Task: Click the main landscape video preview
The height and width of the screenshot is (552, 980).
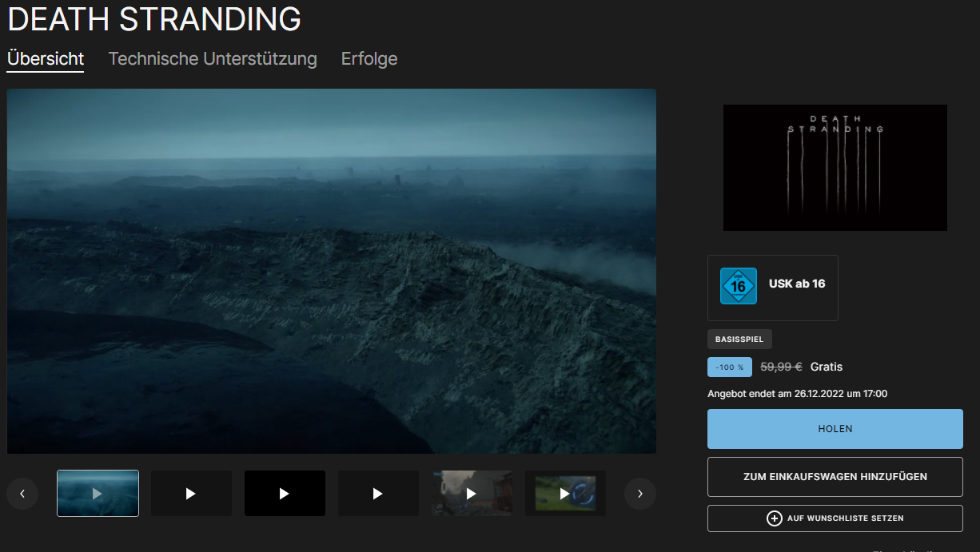Action: [332, 271]
